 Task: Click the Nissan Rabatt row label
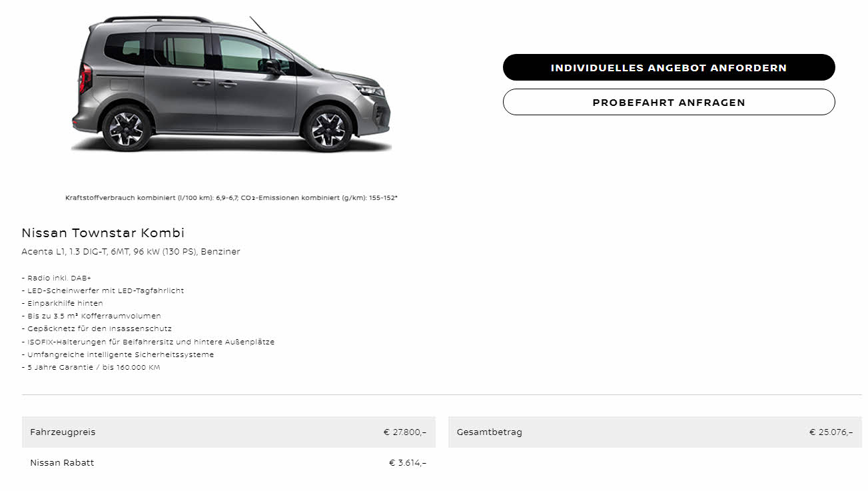[62, 462]
